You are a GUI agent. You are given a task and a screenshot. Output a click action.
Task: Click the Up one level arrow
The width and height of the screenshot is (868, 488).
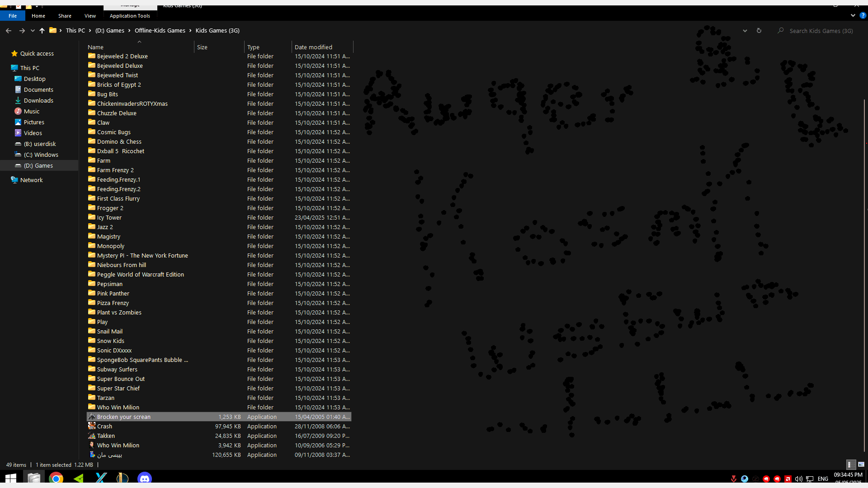[42, 31]
